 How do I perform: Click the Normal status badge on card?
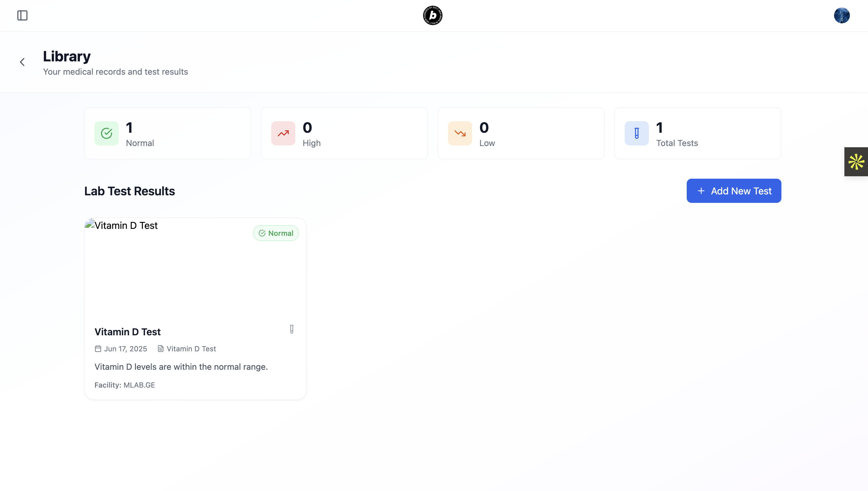[x=276, y=233]
